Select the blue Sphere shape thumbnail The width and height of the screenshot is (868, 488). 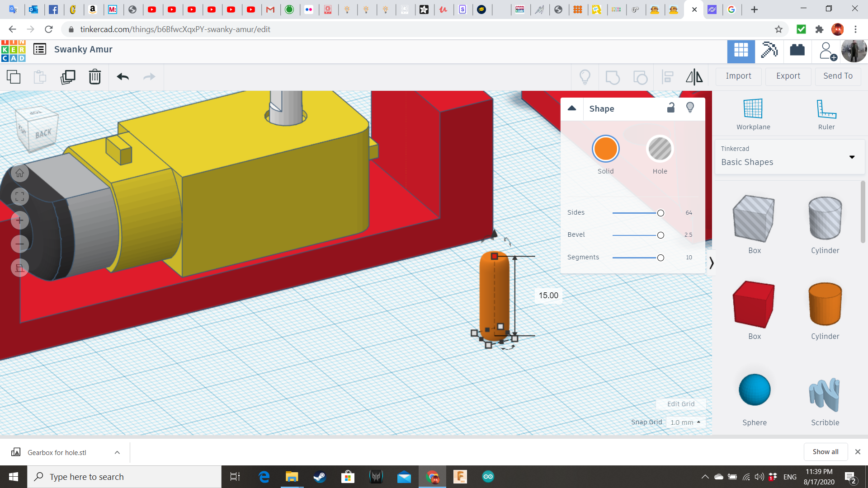[754, 389]
